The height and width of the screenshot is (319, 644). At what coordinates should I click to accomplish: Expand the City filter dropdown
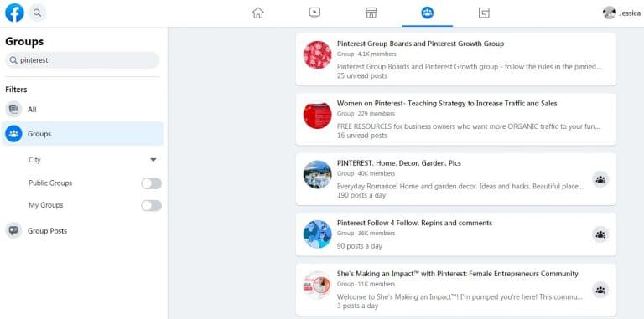pos(153,160)
